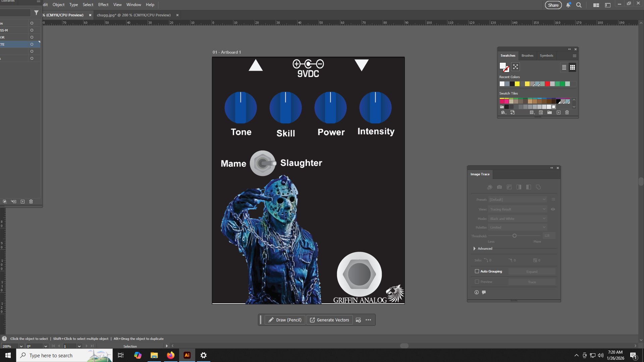This screenshot has height=362, width=644.
Task: Open the Effect menu
Action: coord(103,5)
